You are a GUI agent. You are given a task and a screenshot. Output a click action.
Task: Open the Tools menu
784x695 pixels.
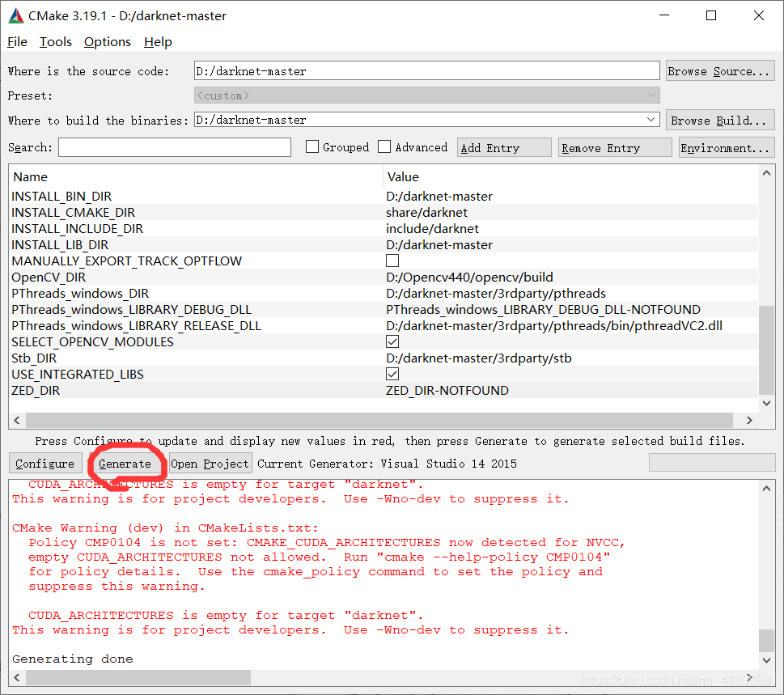click(x=56, y=42)
